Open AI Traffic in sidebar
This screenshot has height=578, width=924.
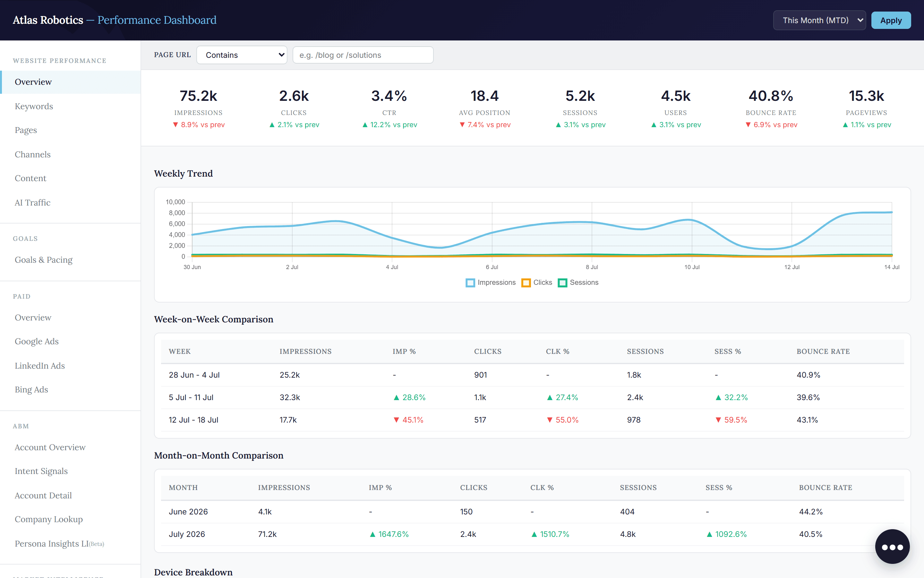[x=70, y=203]
